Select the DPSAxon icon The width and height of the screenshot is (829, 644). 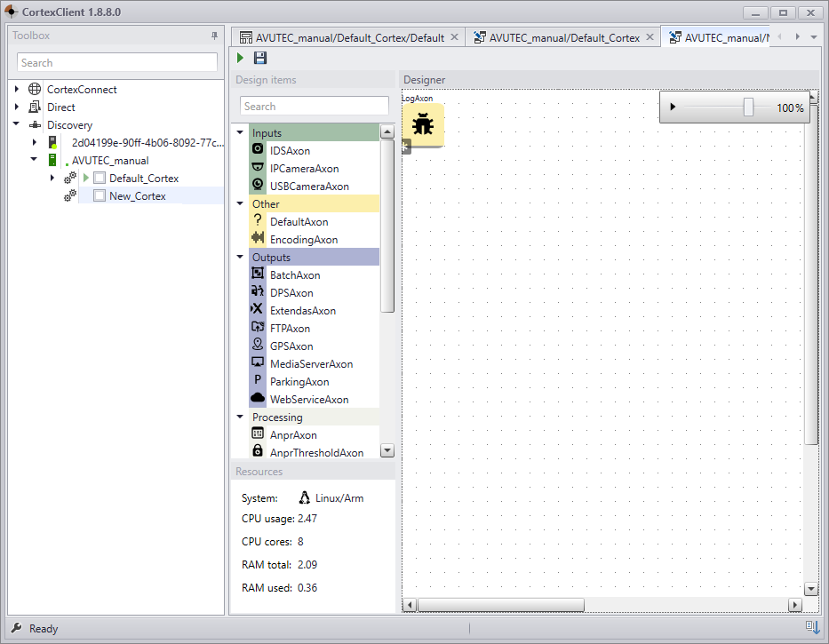258,290
